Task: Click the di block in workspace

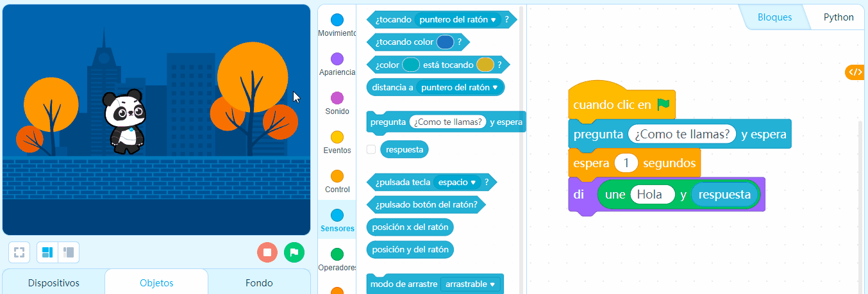Action: (x=579, y=195)
